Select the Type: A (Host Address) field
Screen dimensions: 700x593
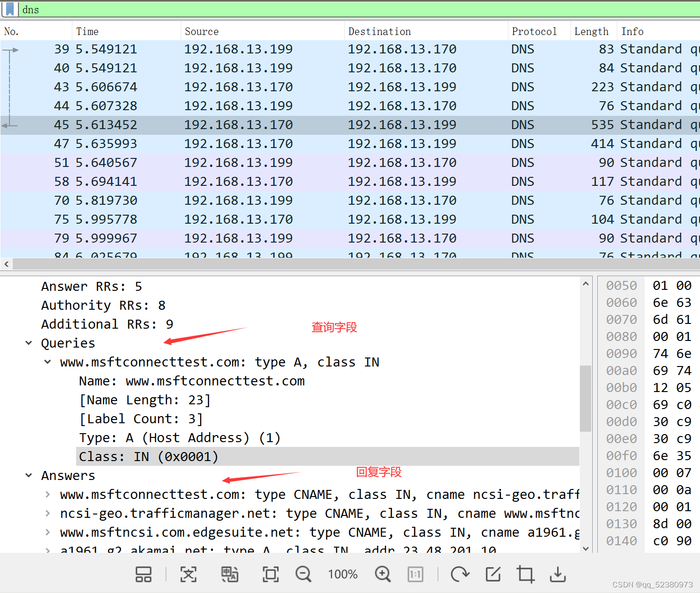tap(180, 438)
